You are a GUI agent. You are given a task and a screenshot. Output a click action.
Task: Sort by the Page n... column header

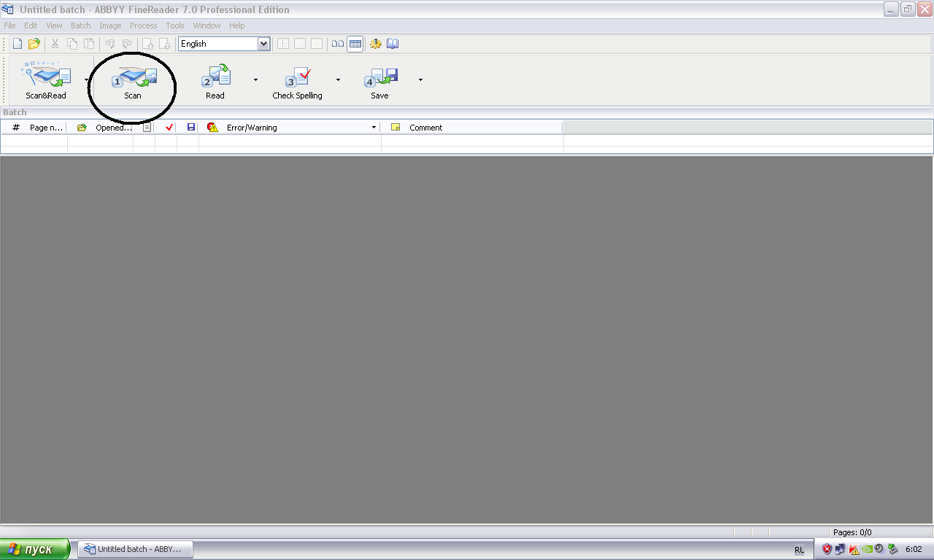(x=47, y=128)
